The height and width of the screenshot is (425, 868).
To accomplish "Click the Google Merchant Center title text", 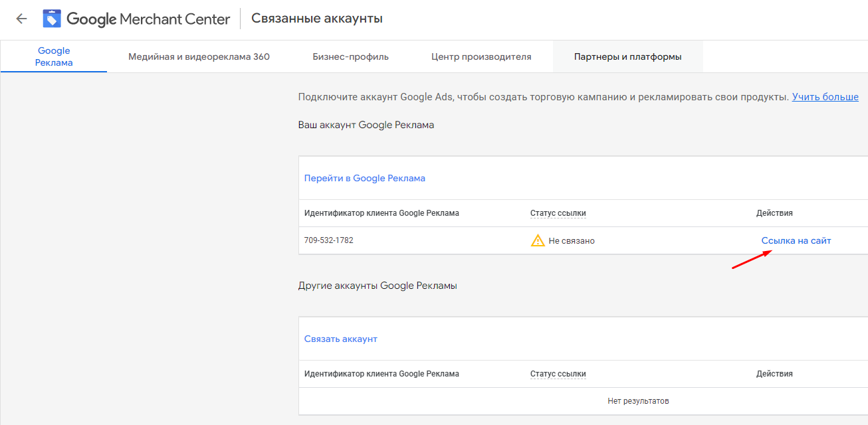I will coord(148,19).
